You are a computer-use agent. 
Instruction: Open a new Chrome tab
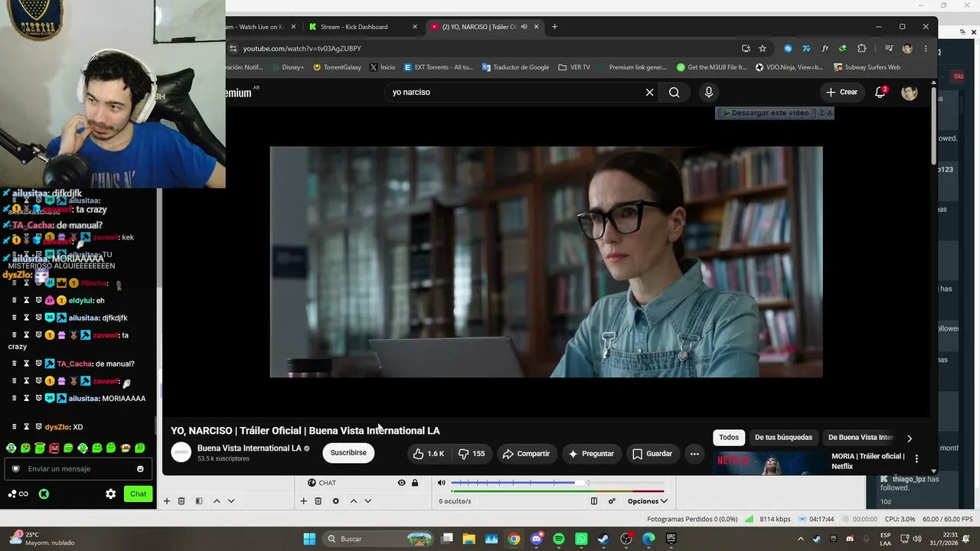coord(554,27)
